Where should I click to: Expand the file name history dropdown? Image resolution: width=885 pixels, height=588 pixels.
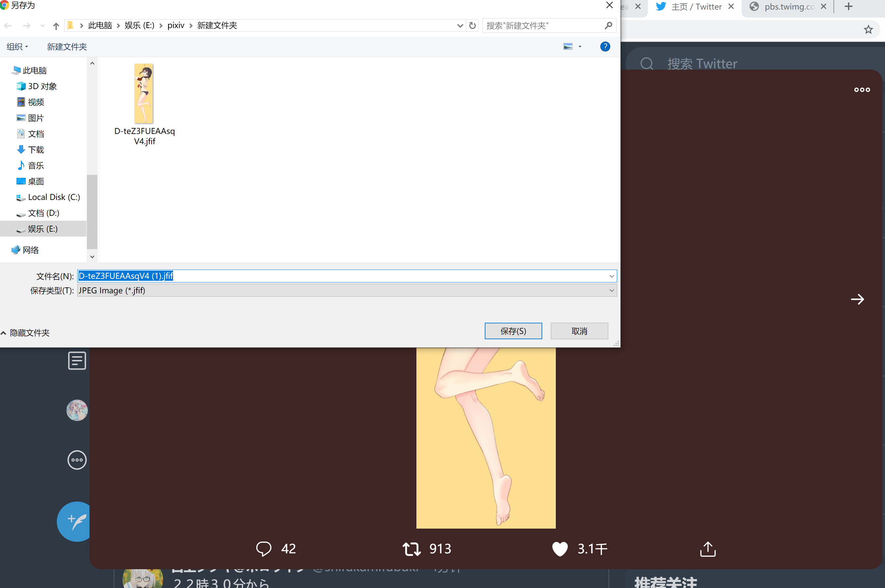[x=611, y=276]
